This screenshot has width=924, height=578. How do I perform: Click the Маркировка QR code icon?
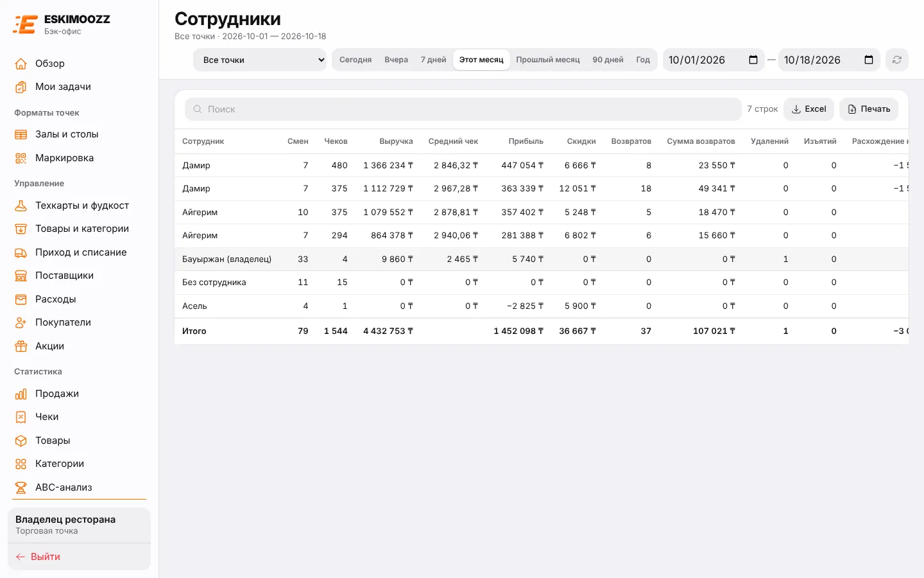tap(21, 158)
